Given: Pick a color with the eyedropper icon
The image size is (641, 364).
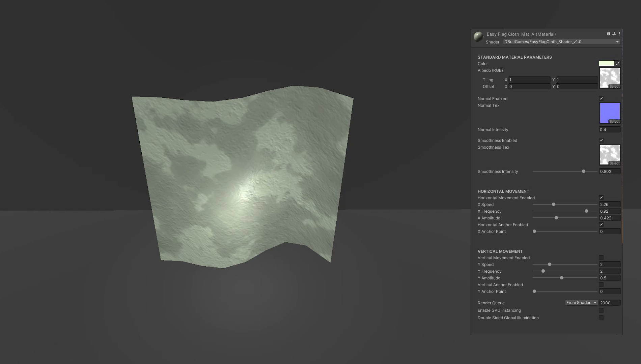Looking at the screenshot, I should (x=618, y=63).
